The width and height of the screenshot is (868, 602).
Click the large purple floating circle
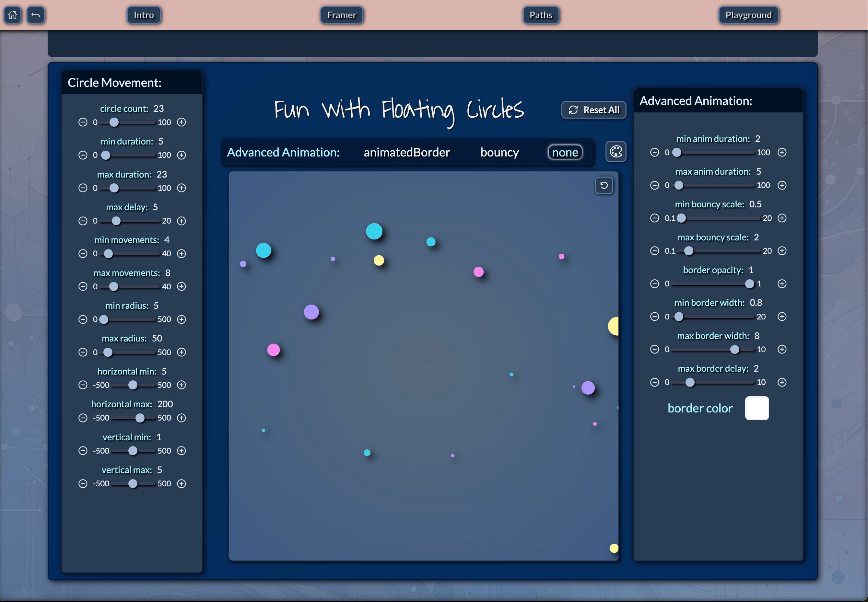pyautogui.click(x=311, y=312)
